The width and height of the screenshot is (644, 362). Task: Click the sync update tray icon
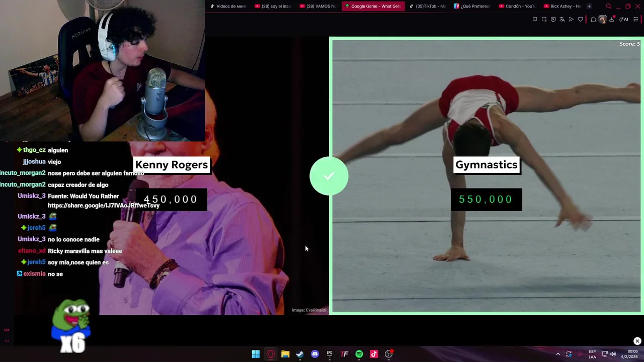click(x=569, y=354)
